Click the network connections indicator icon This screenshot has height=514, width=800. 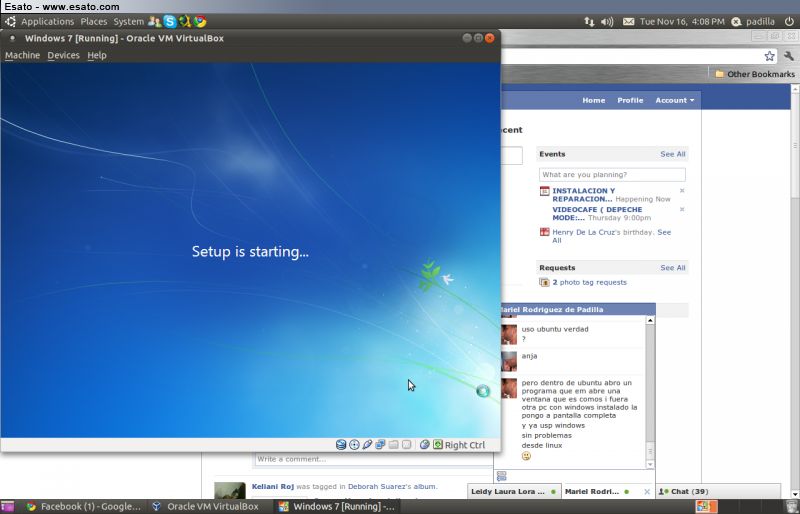click(589, 21)
